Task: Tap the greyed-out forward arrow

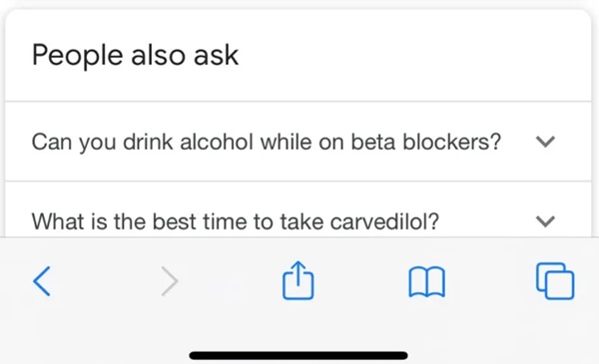Action: (x=170, y=281)
